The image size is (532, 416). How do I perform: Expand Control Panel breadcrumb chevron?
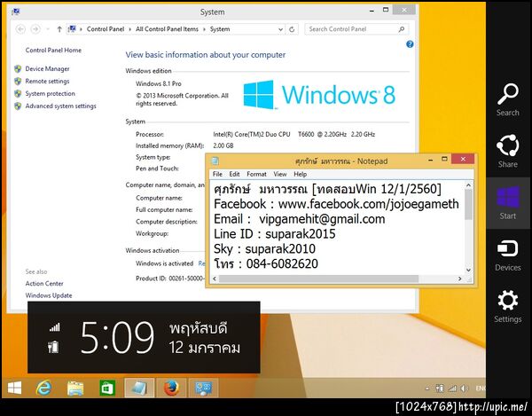130,29
